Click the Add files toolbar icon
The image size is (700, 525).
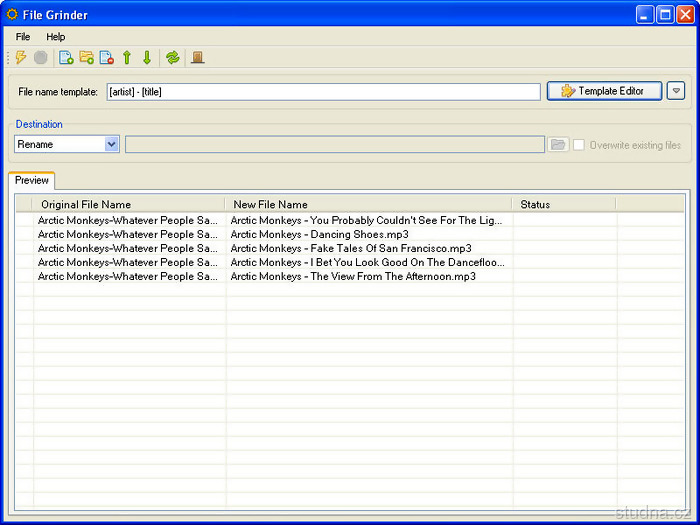(x=66, y=58)
